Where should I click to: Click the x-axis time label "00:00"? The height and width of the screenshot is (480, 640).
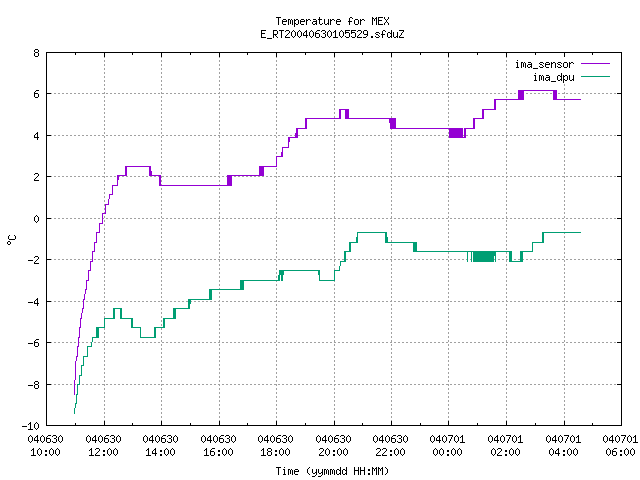[447, 452]
